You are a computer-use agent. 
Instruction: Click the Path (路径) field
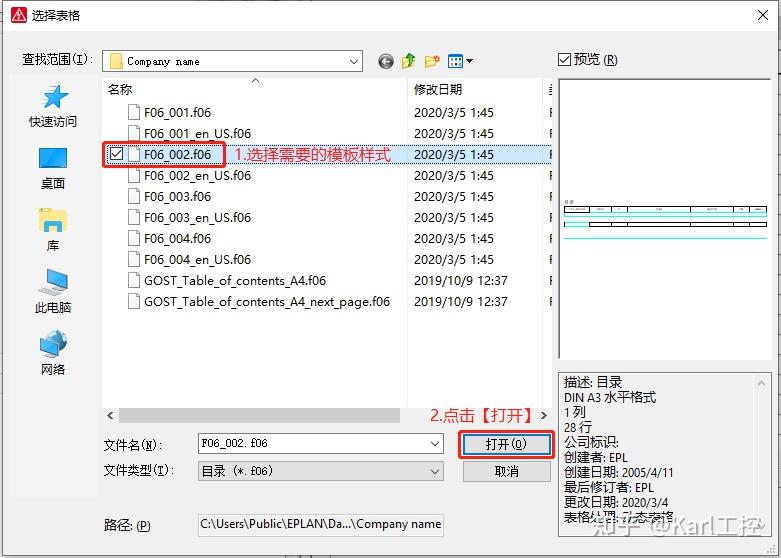[x=321, y=525]
